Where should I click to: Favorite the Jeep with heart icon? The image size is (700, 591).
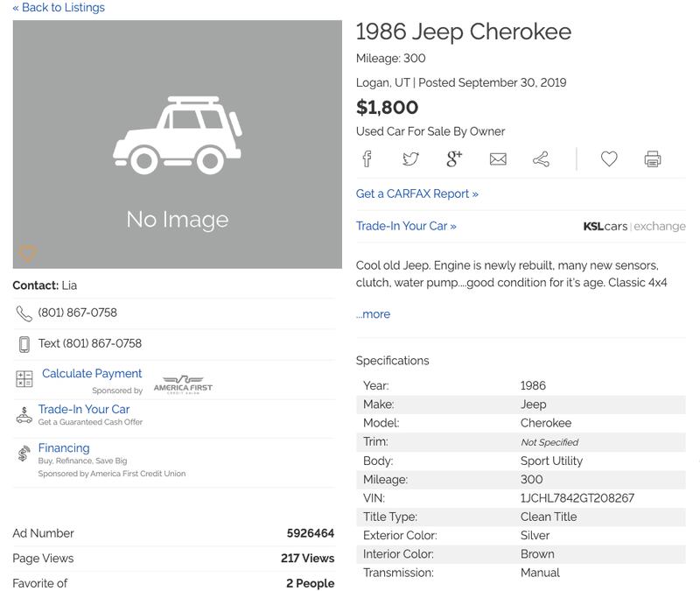click(609, 159)
